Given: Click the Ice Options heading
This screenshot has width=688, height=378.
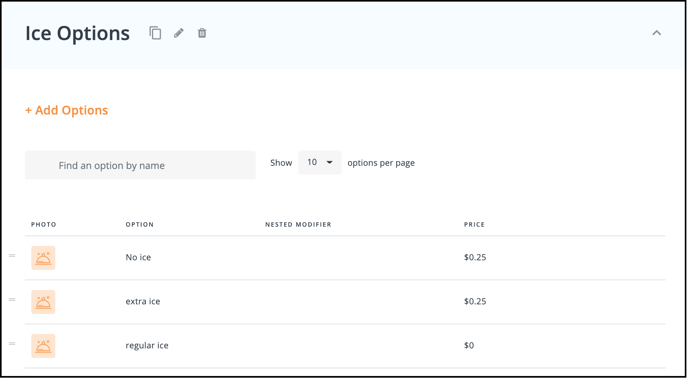Looking at the screenshot, I should click(x=77, y=33).
